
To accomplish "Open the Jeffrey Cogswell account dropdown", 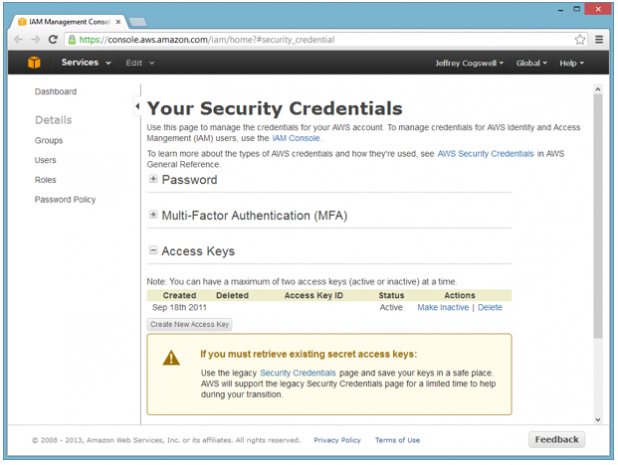I will [x=469, y=63].
